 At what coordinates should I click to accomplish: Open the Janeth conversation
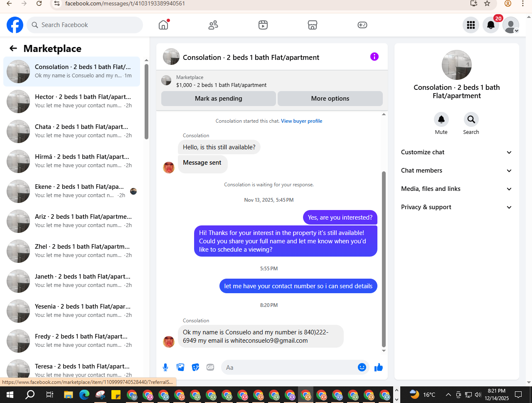pos(71,281)
